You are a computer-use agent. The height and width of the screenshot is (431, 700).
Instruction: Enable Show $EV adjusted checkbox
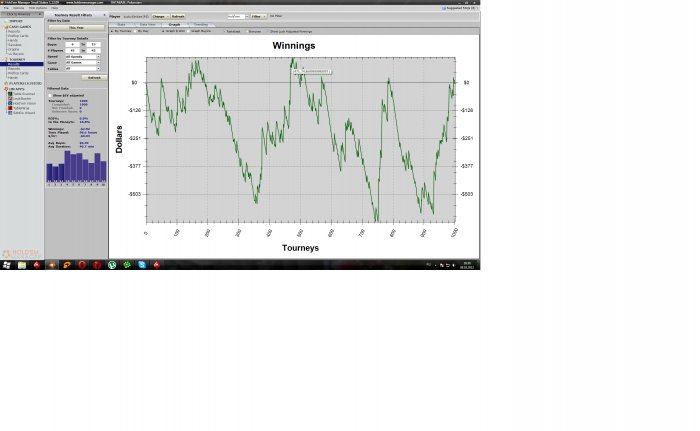coord(50,96)
